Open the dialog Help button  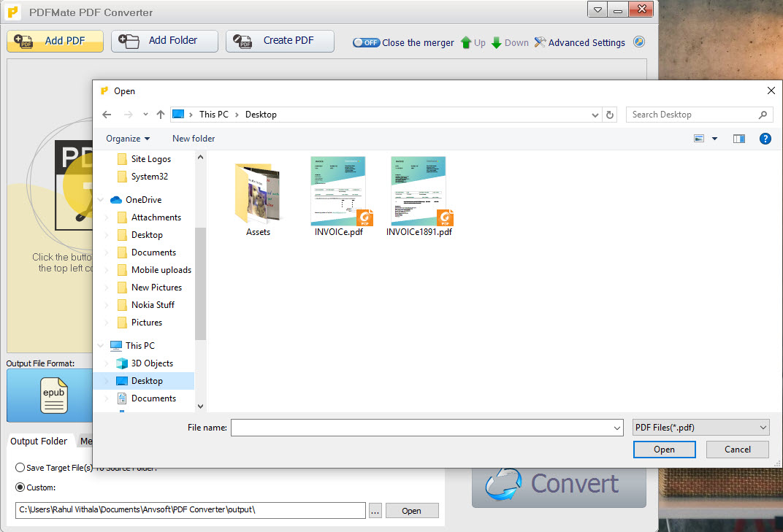click(765, 139)
